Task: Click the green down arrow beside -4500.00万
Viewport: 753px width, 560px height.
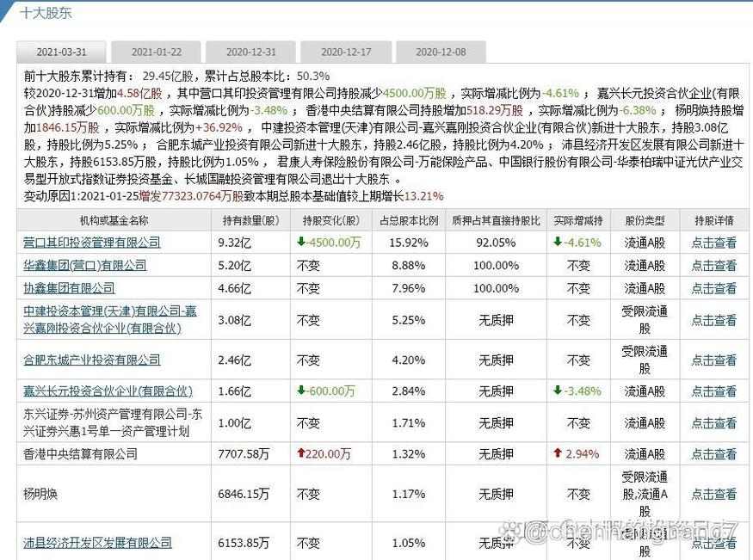Action: coord(301,242)
